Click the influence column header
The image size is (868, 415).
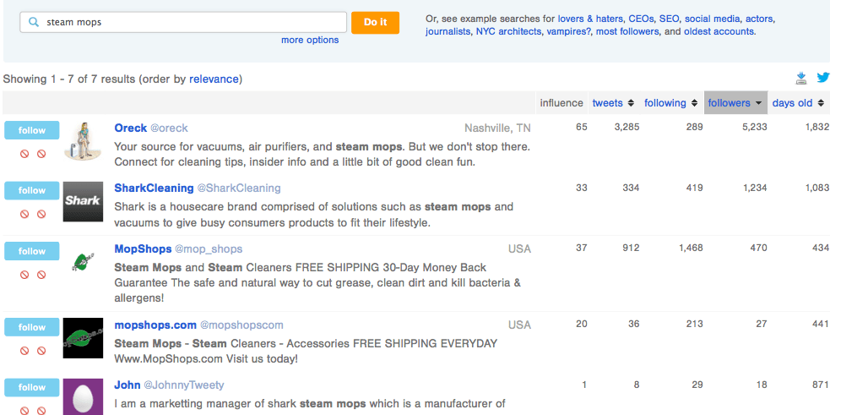[561, 103]
